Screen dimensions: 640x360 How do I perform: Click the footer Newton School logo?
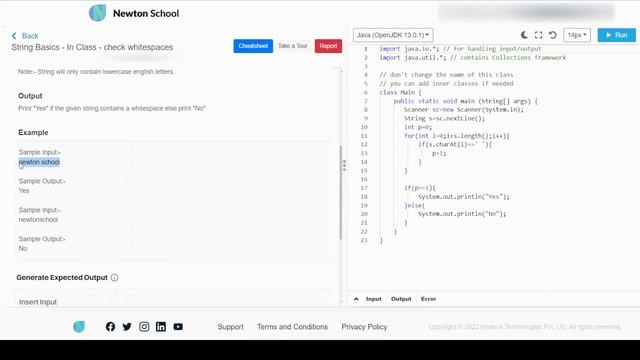pyautogui.click(x=79, y=327)
